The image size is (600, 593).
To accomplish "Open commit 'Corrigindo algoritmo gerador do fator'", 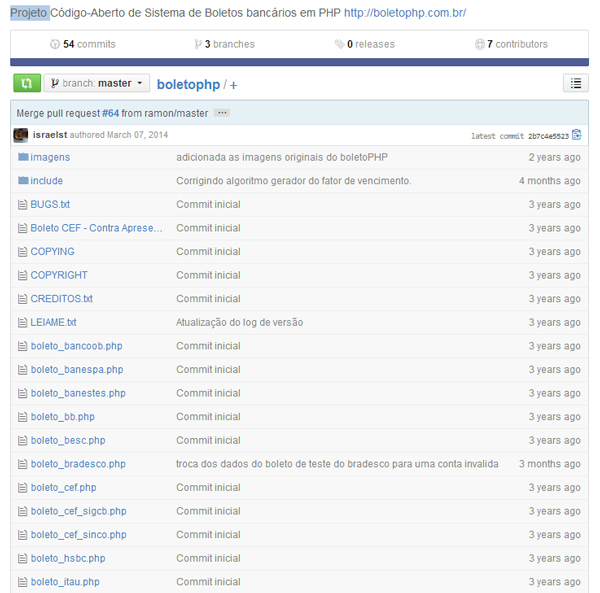I will tap(294, 181).
